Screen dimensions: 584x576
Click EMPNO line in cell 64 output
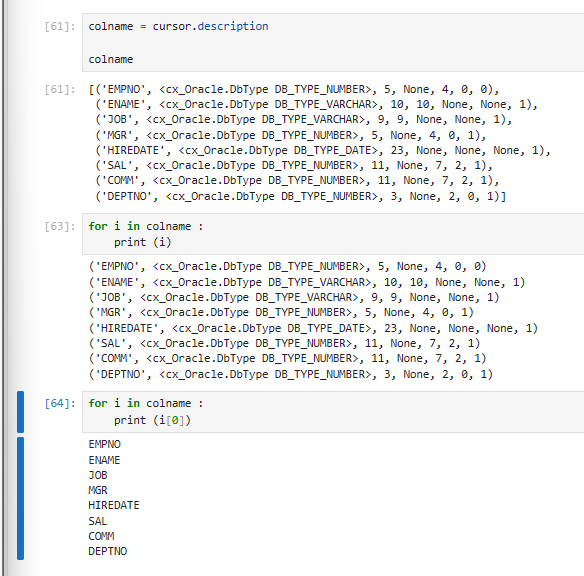105,444
